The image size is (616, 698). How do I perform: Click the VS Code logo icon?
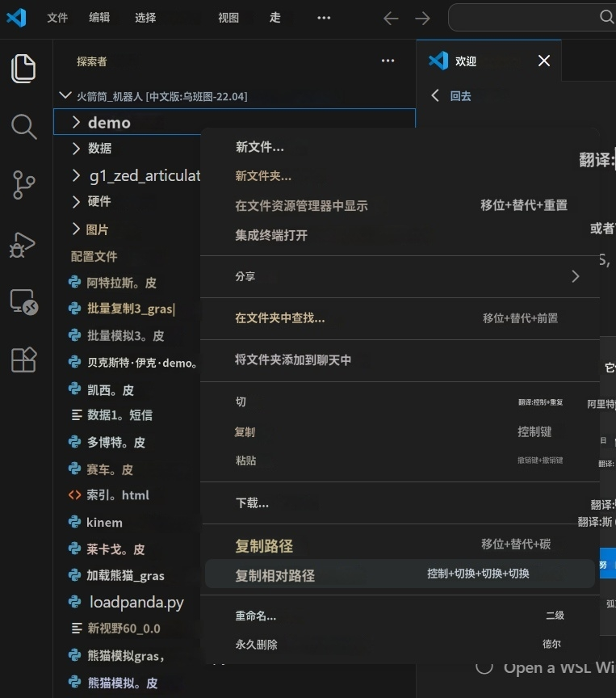[16, 18]
